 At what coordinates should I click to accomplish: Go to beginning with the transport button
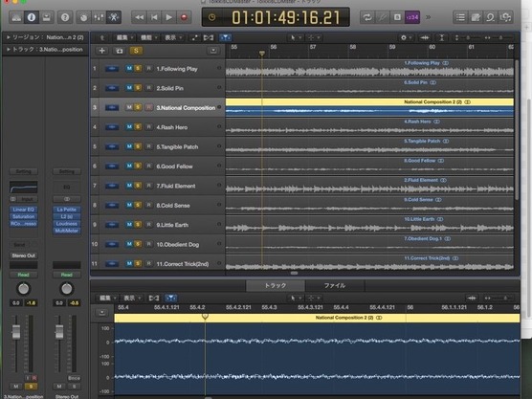coord(154,17)
